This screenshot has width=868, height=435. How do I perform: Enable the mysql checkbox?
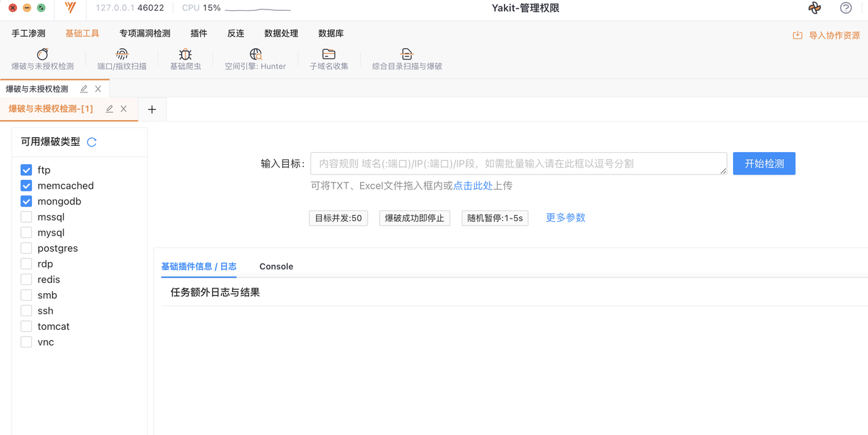26,233
